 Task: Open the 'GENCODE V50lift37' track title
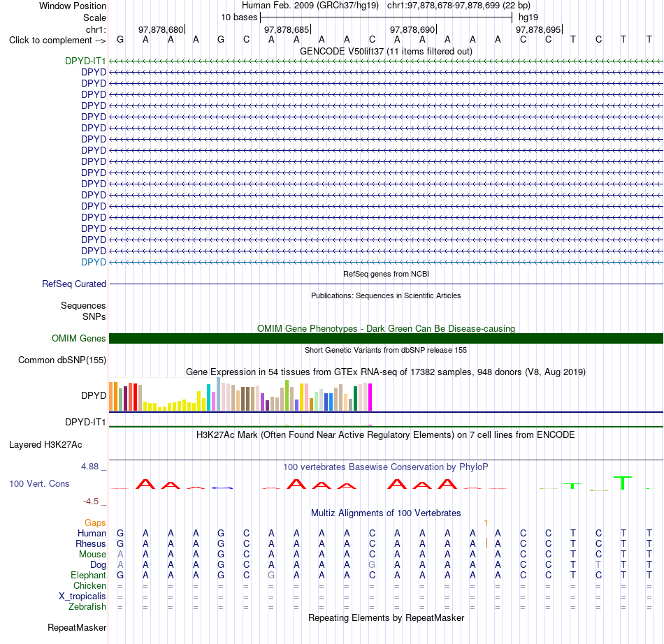pyautogui.click(x=386, y=51)
